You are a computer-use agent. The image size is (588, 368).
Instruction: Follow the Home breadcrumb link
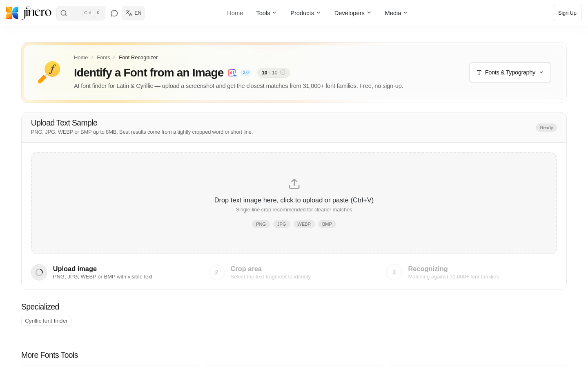(81, 58)
